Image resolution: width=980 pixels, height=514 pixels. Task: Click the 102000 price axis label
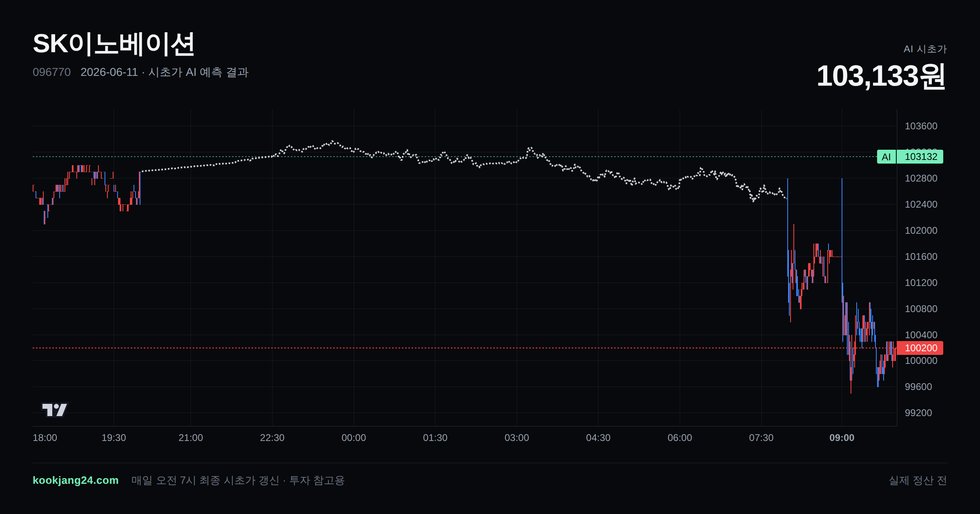921,230
